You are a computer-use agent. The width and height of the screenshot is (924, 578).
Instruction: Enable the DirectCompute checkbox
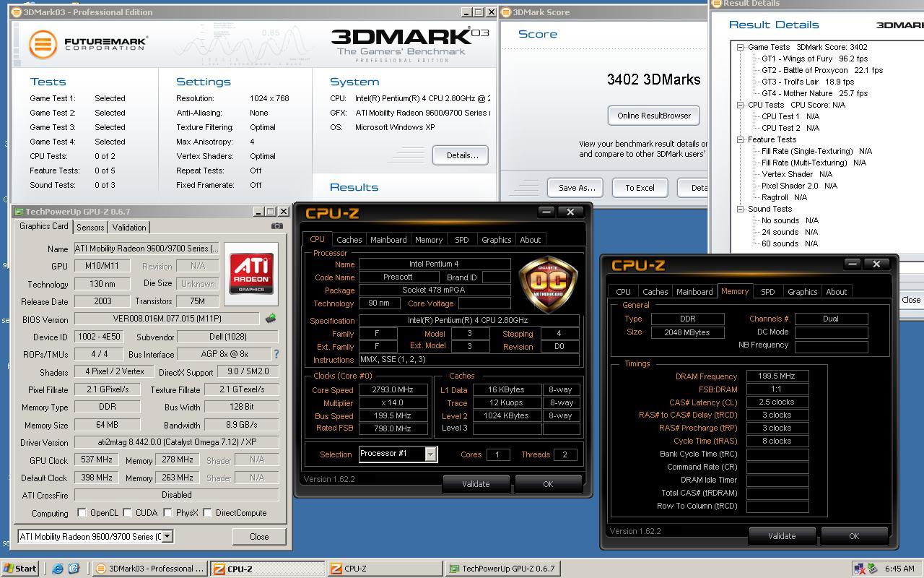tap(207, 513)
